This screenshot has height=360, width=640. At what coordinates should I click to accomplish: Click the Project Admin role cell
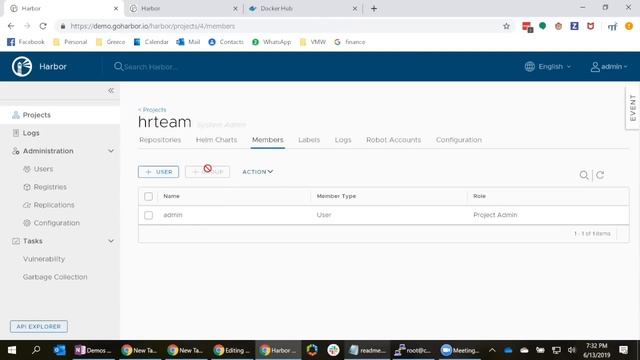click(x=495, y=215)
